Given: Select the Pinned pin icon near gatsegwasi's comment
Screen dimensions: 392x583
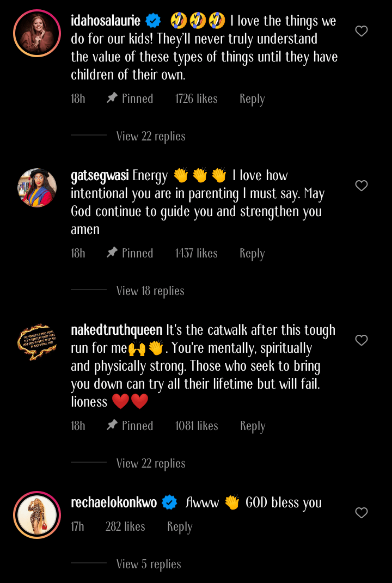Looking at the screenshot, I should coord(113,253).
